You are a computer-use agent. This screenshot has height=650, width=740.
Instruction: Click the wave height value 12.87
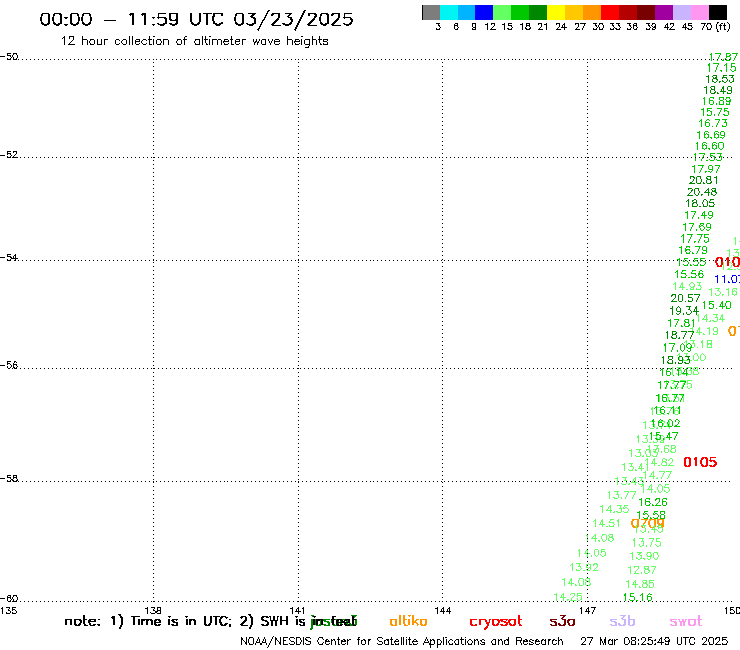tap(642, 570)
